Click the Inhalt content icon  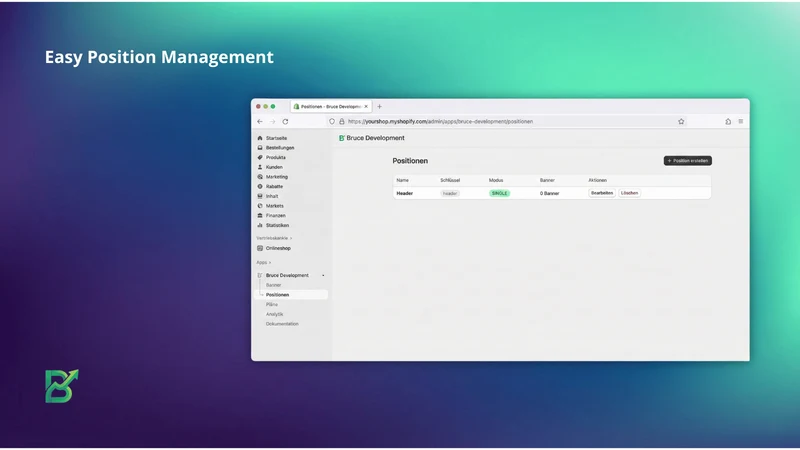260,196
